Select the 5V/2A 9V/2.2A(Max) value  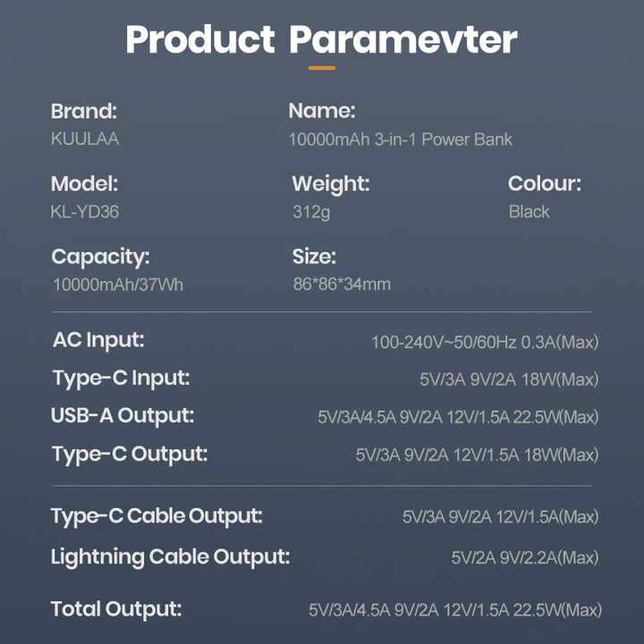click(525, 558)
